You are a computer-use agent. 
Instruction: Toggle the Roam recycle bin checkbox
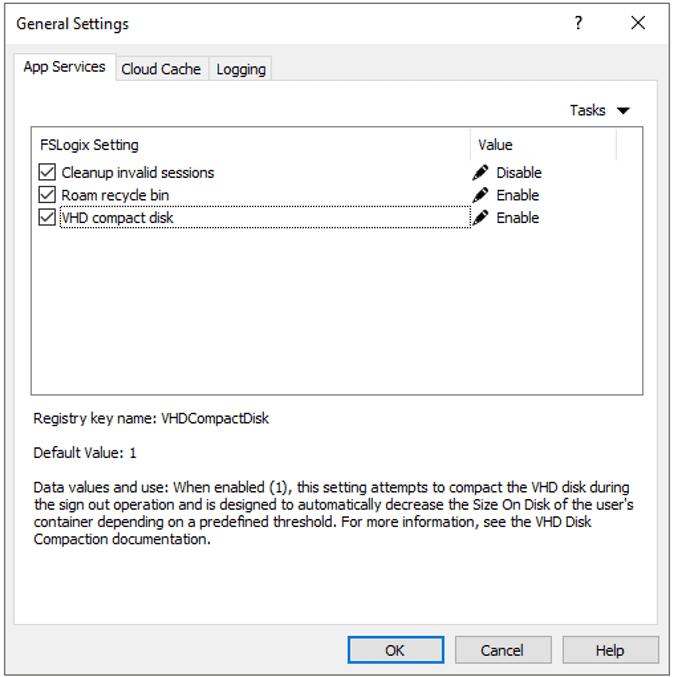(x=47, y=195)
